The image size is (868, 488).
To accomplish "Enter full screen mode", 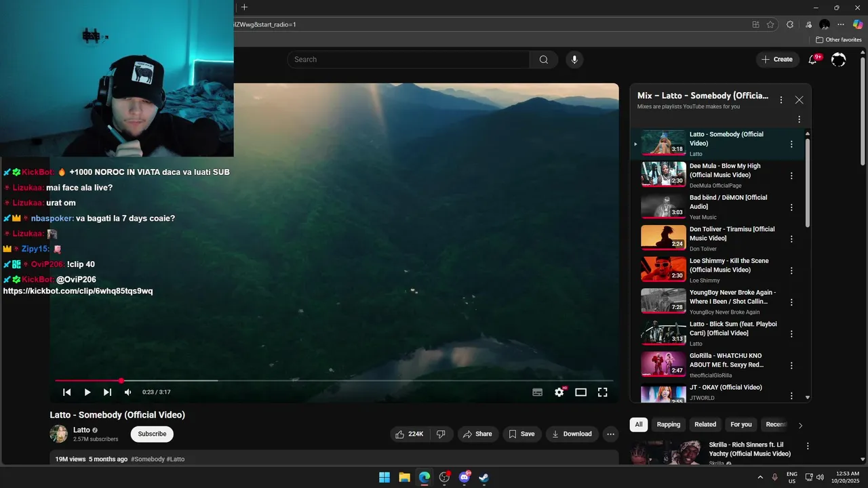I will click(602, 392).
